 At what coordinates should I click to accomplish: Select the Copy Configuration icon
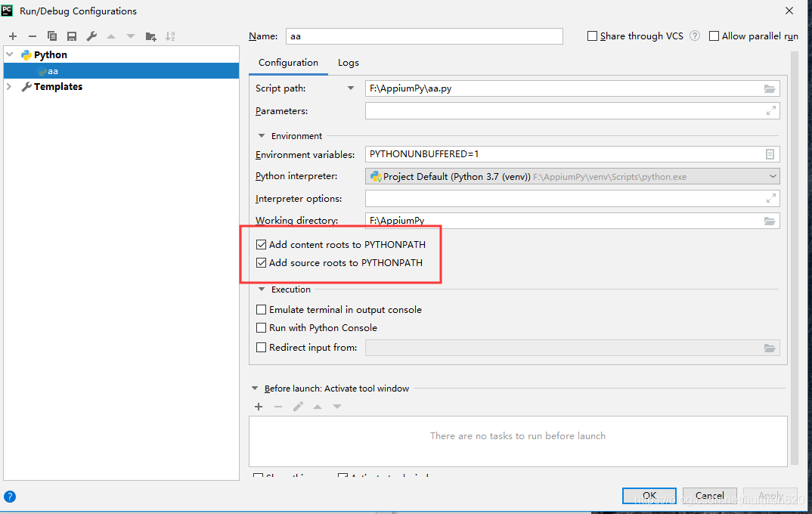(51, 36)
